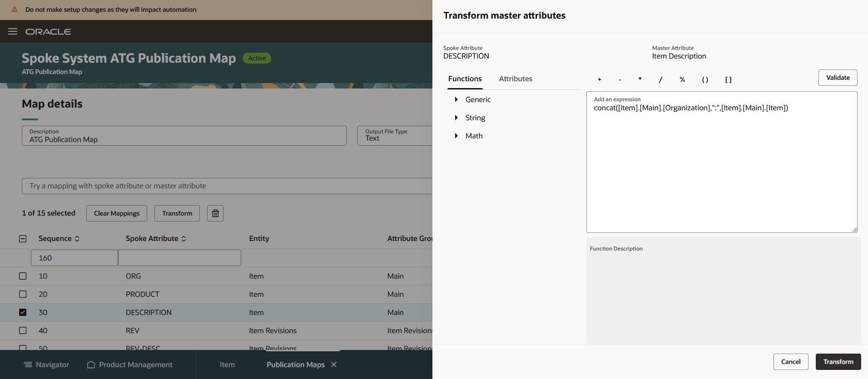The width and height of the screenshot is (868, 379).
Task: Click the expression box resize handle
Action: tap(854, 230)
